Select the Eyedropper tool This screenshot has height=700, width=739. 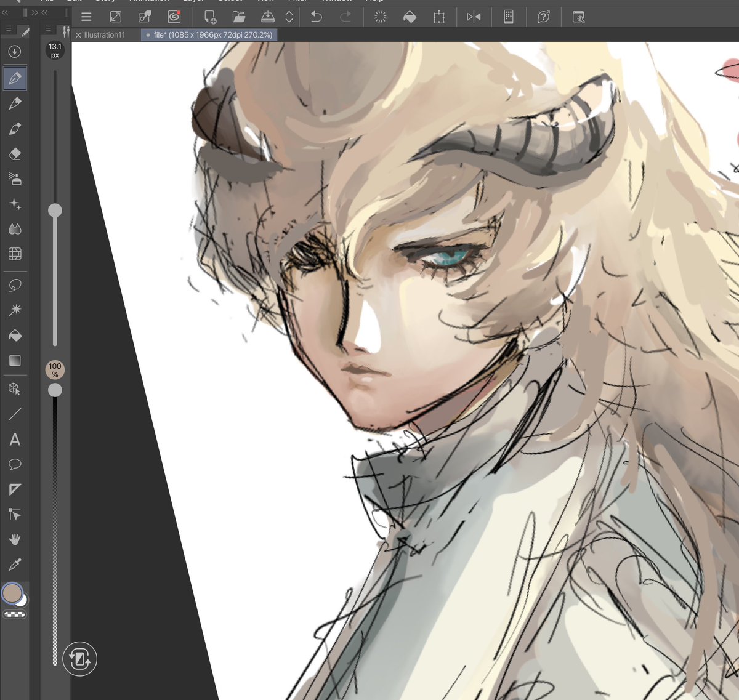(15, 564)
